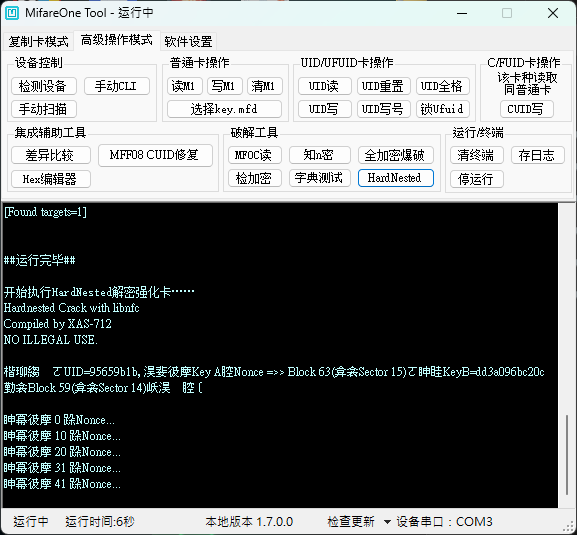Click terminal line '[Found targets=1]'

[45, 212]
